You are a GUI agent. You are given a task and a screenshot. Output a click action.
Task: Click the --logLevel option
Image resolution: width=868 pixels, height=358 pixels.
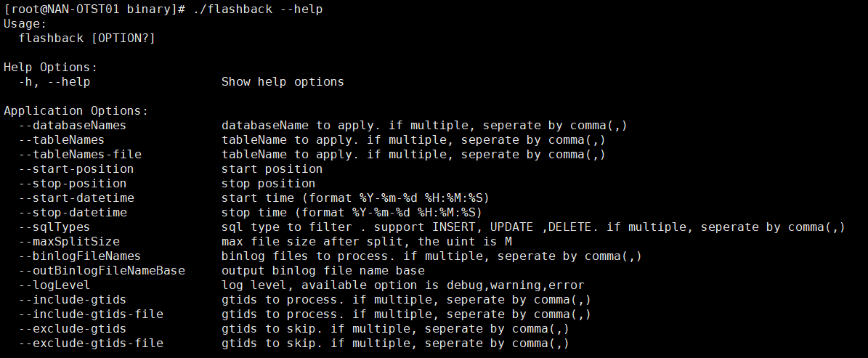click(54, 285)
